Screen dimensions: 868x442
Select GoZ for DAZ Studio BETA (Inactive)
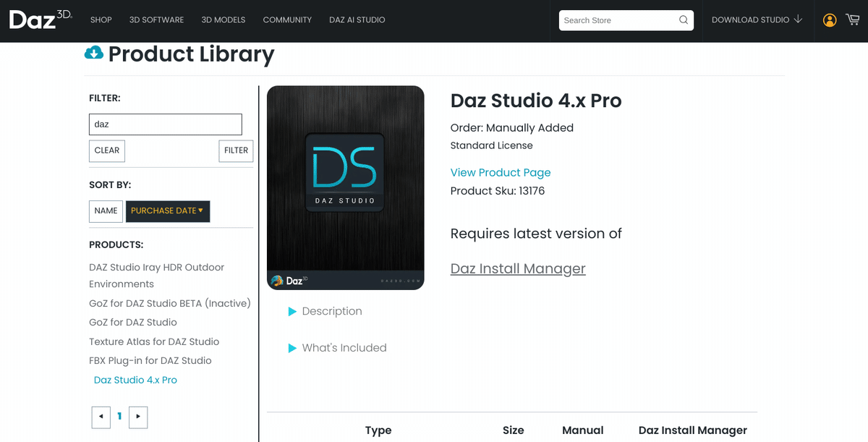pos(170,303)
